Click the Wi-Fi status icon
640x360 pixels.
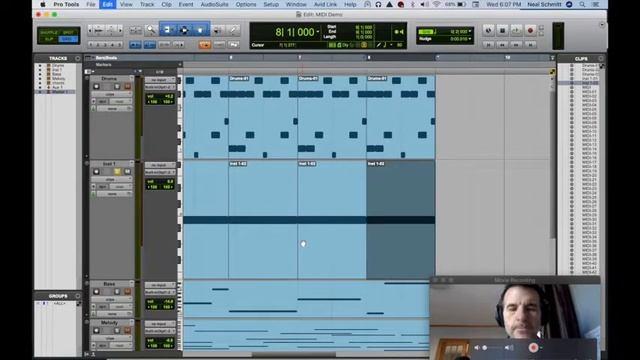coord(436,4)
